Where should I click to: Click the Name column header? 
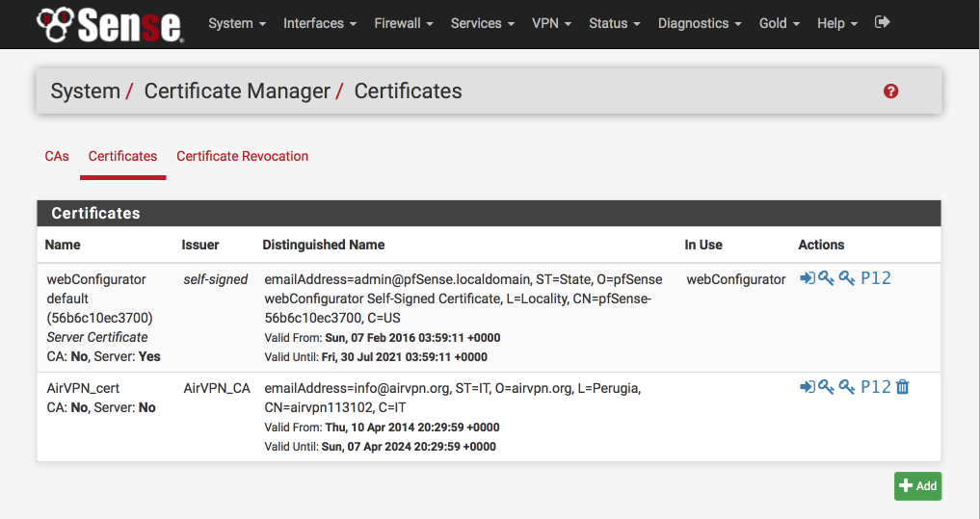pyautogui.click(x=63, y=245)
